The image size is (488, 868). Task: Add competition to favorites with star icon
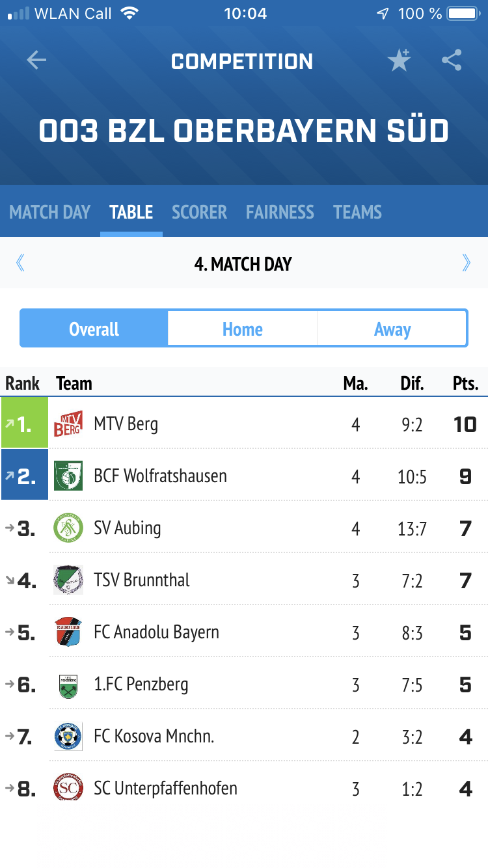click(399, 61)
